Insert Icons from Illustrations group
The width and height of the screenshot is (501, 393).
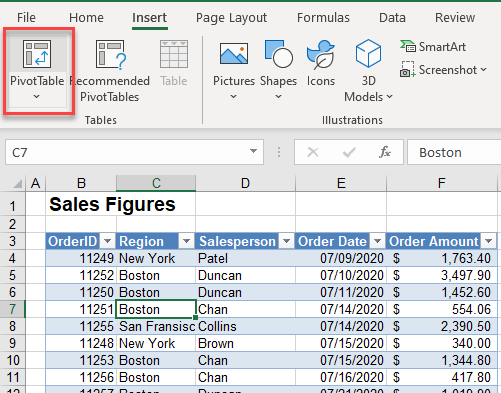click(x=321, y=63)
